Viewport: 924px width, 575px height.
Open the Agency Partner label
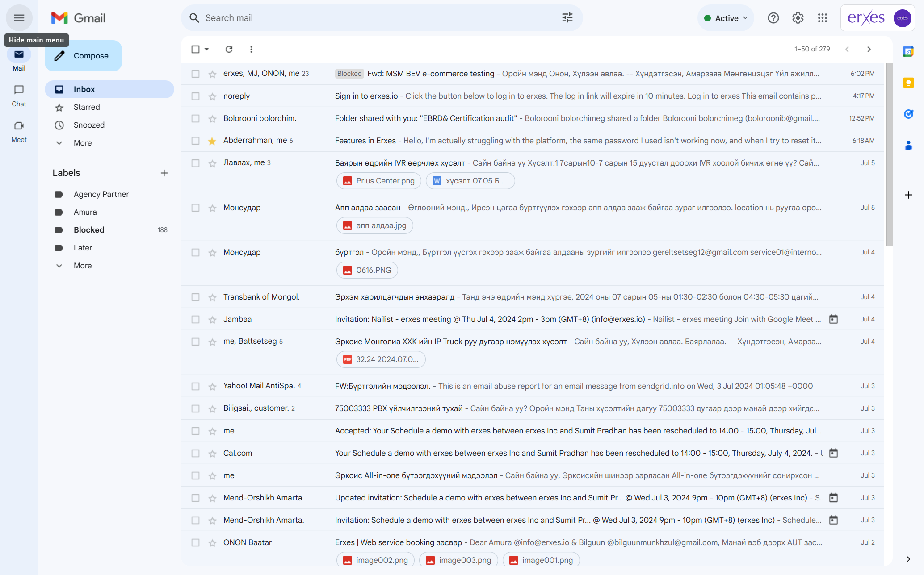(x=109, y=194)
